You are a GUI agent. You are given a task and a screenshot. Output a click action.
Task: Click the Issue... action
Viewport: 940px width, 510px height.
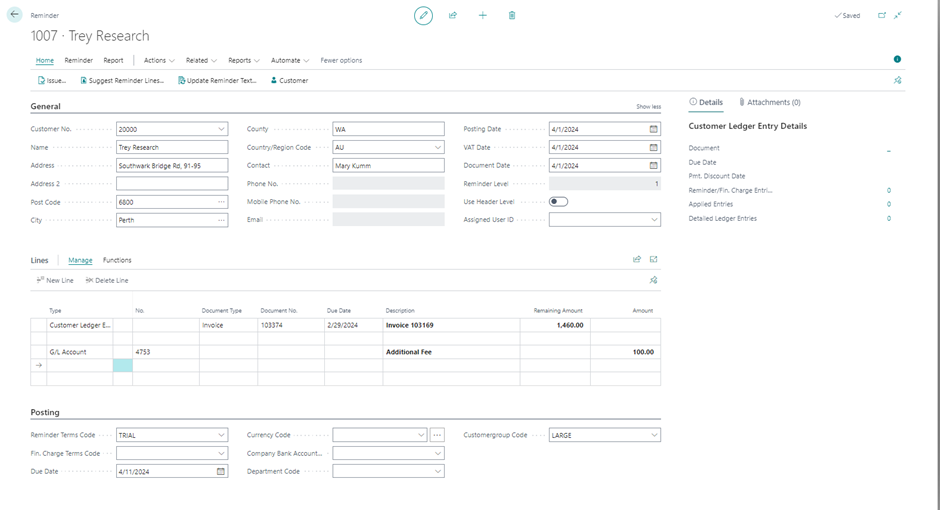tap(52, 80)
